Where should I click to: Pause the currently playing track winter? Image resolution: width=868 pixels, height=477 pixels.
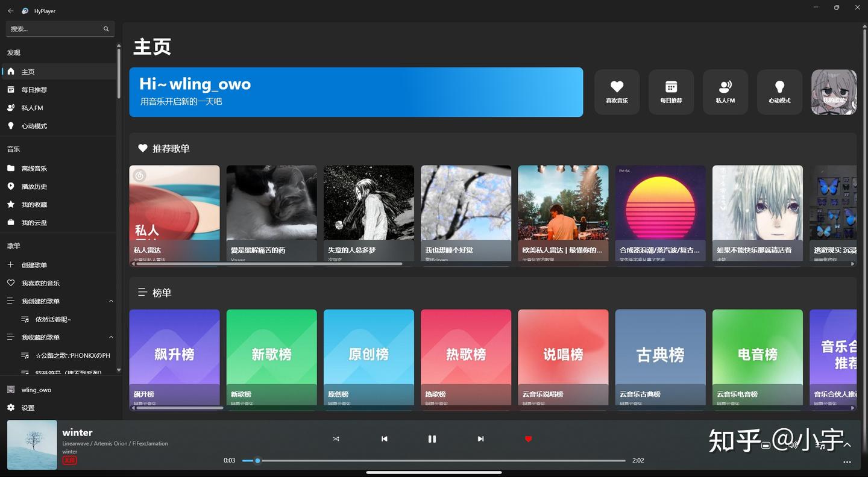(x=432, y=438)
